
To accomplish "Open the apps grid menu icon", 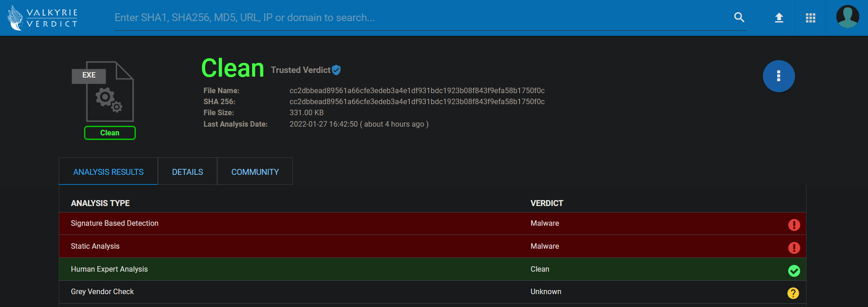I will [811, 18].
